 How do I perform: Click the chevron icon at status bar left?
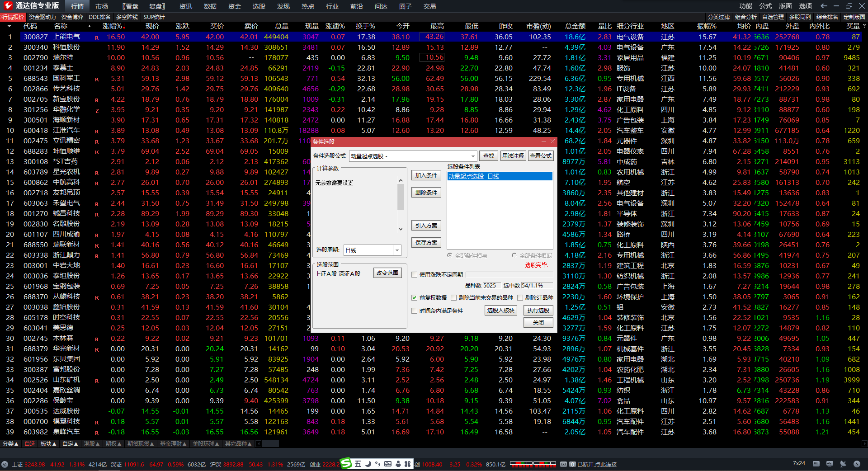point(5,464)
